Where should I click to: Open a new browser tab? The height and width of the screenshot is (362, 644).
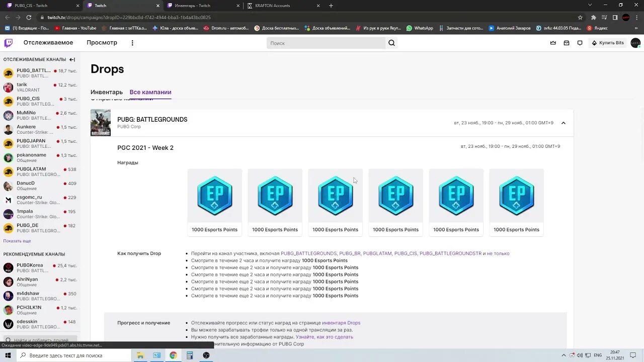coord(331,6)
